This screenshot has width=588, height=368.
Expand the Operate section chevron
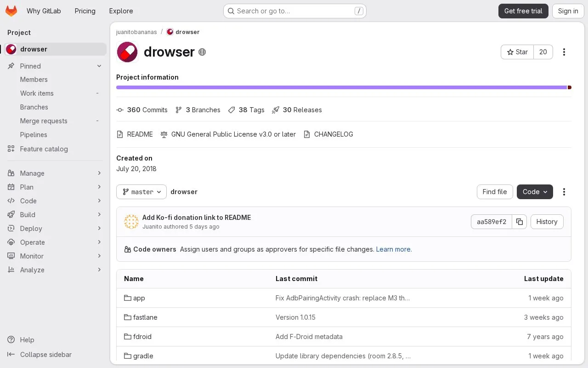coord(99,242)
